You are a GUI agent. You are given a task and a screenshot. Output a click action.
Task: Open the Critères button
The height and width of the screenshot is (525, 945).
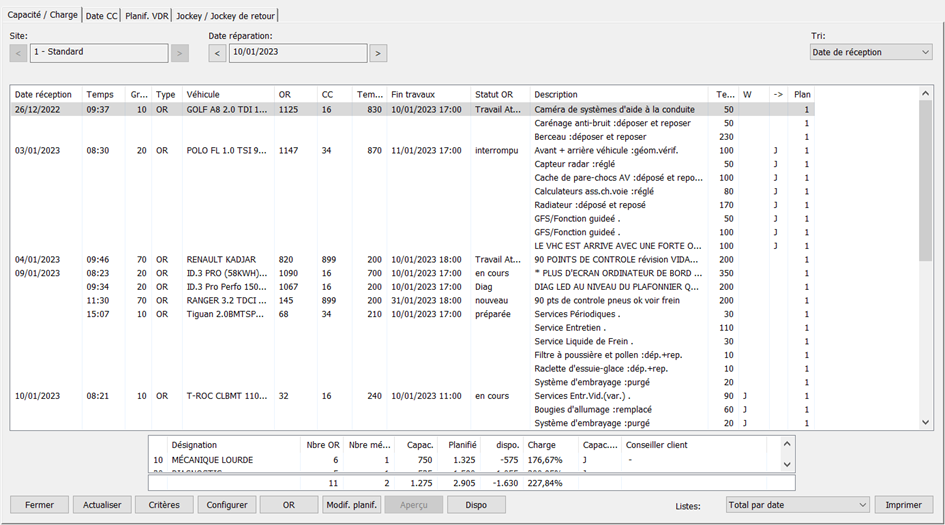point(164,505)
